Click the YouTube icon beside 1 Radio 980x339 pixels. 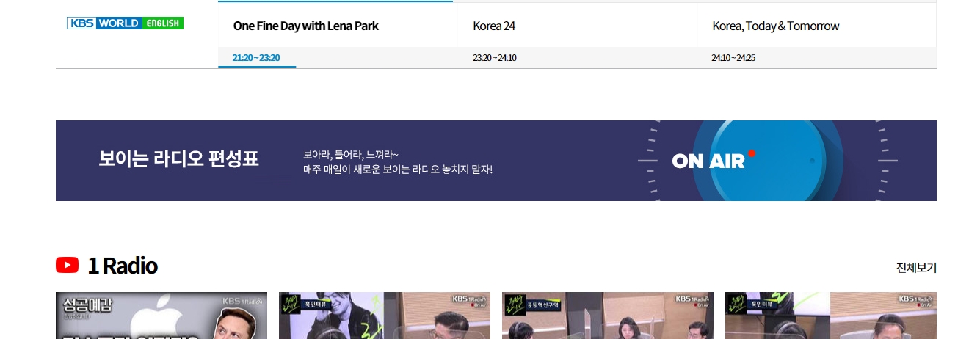pyautogui.click(x=67, y=265)
